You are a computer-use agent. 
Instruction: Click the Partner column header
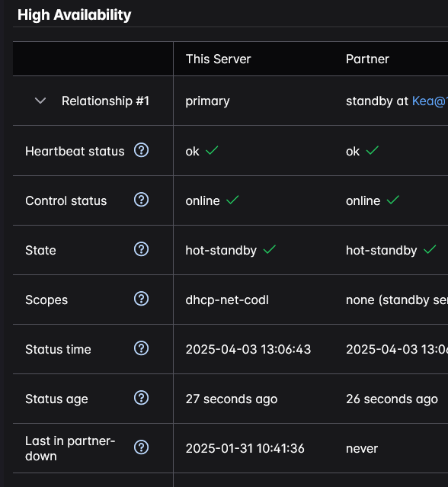click(x=367, y=59)
